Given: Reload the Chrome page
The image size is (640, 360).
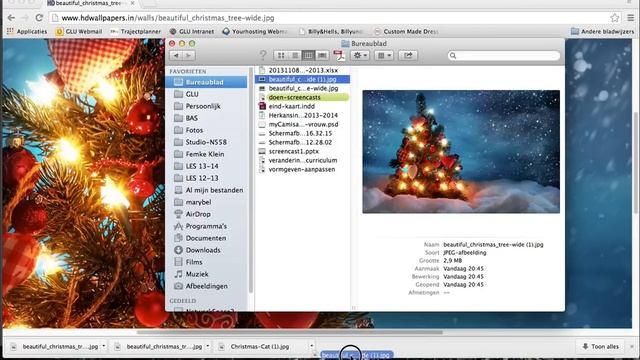Looking at the screenshot, I should coord(39,18).
